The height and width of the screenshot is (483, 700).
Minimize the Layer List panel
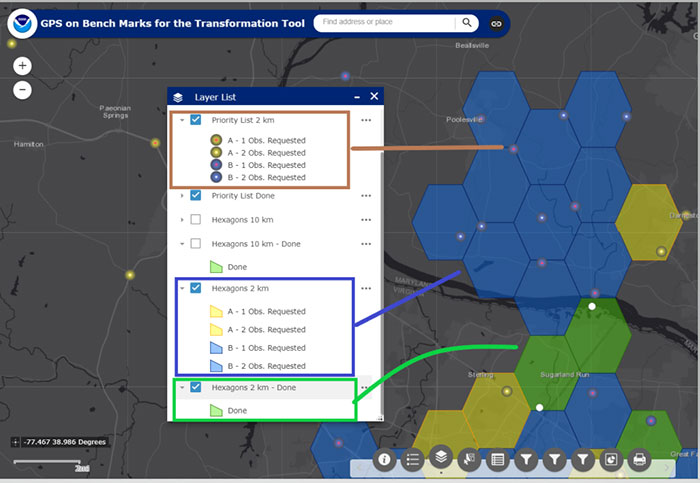coord(357,97)
